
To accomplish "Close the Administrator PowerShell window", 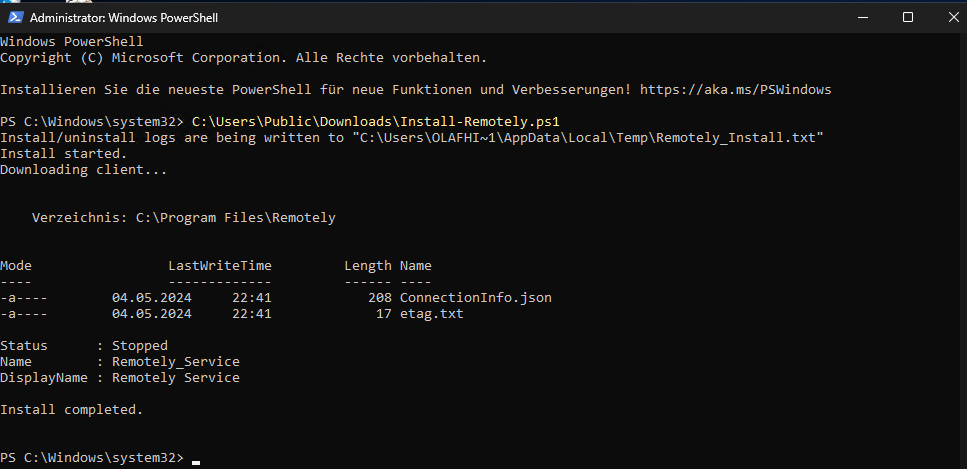I will [x=953, y=17].
